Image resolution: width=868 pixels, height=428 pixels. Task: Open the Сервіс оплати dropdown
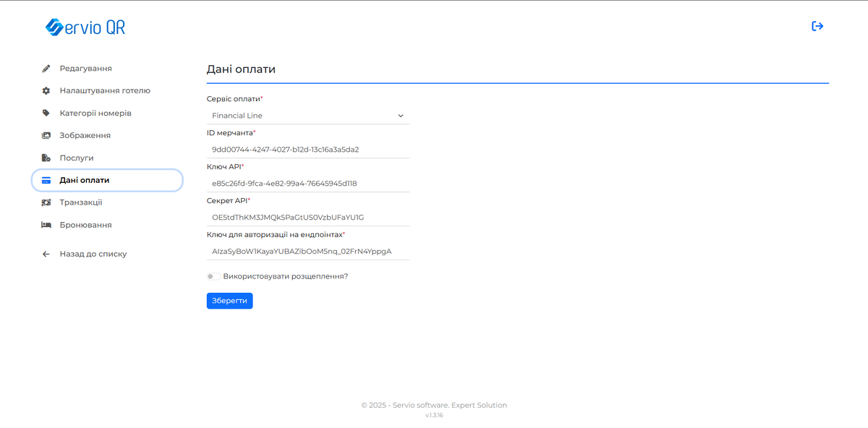(307, 116)
